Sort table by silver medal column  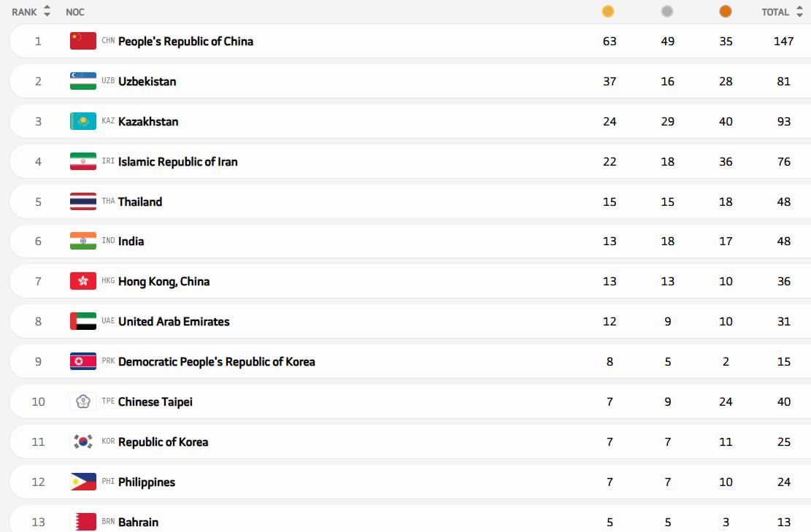pyautogui.click(x=666, y=12)
